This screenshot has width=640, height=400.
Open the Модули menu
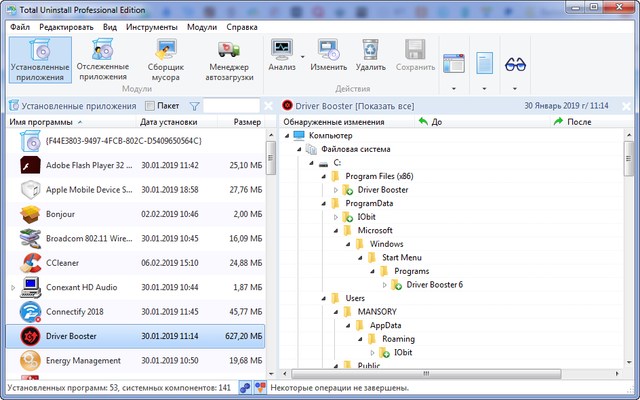click(x=203, y=26)
